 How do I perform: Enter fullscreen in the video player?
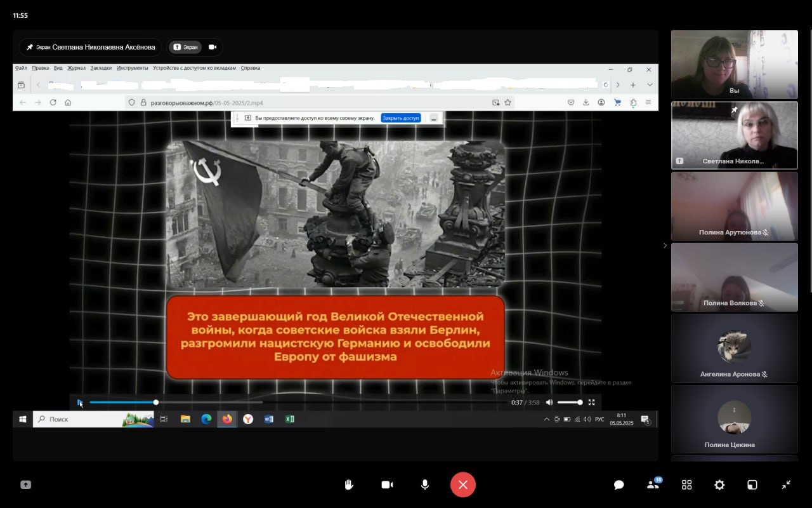click(x=591, y=402)
